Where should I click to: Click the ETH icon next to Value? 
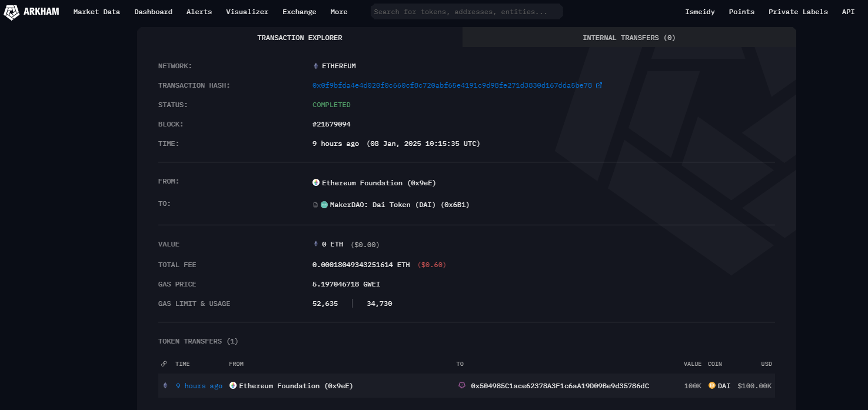(316, 244)
